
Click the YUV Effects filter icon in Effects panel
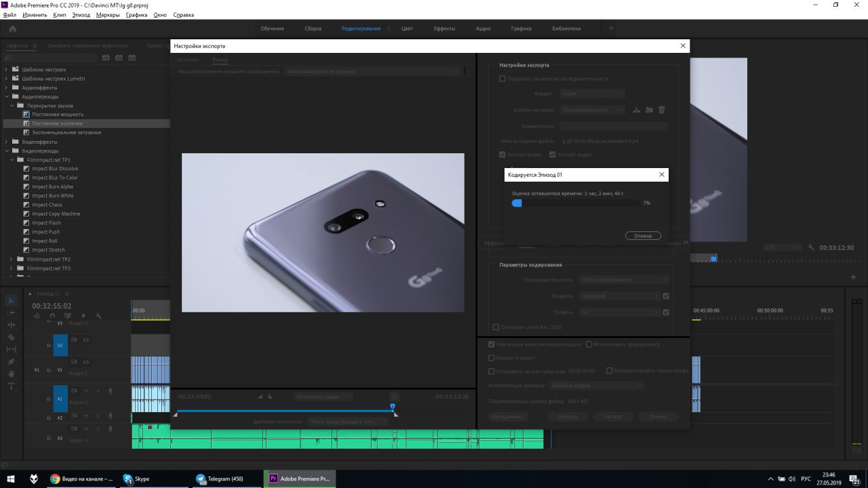(x=132, y=58)
